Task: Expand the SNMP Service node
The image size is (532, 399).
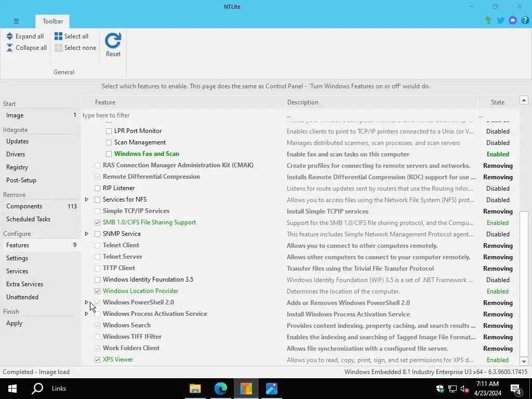Action: 87,234
